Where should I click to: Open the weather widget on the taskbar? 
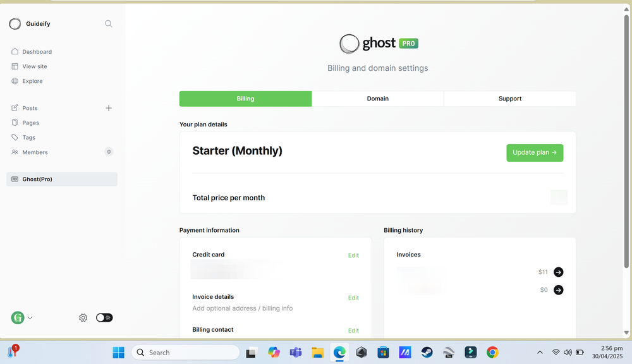pos(13,351)
